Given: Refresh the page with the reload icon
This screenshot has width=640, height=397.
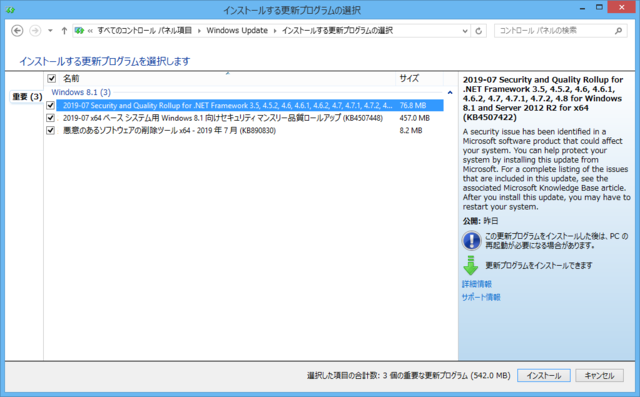Looking at the screenshot, I should 478,31.
